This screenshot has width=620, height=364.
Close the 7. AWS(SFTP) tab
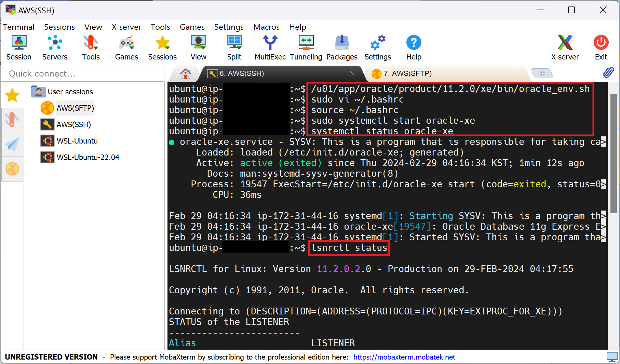(516, 73)
